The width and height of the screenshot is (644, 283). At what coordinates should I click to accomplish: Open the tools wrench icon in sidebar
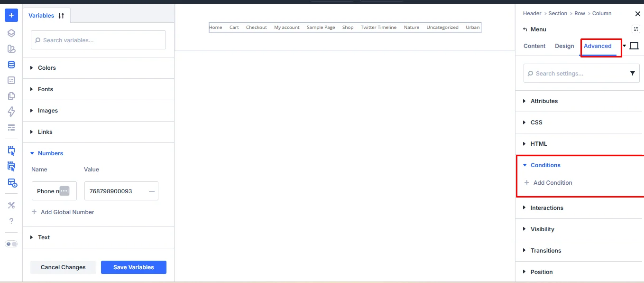tap(11, 205)
